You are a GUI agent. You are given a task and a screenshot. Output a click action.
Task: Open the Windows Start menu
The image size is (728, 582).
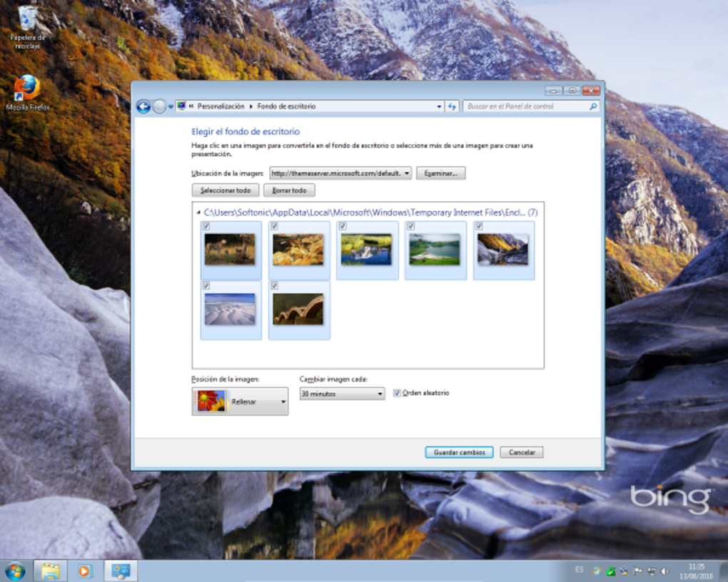click(x=14, y=571)
